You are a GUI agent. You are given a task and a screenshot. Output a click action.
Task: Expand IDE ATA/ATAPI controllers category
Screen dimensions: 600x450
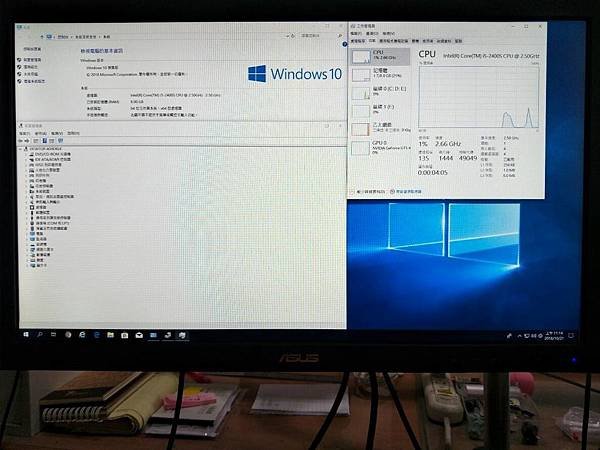(x=26, y=159)
